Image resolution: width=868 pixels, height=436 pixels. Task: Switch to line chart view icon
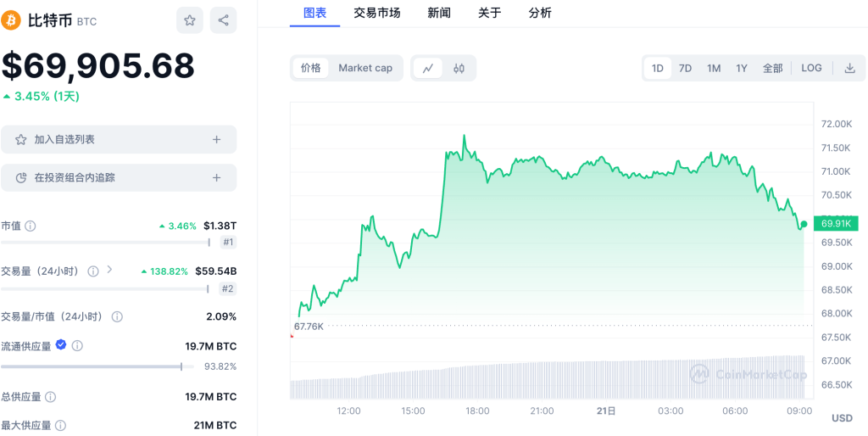point(428,68)
